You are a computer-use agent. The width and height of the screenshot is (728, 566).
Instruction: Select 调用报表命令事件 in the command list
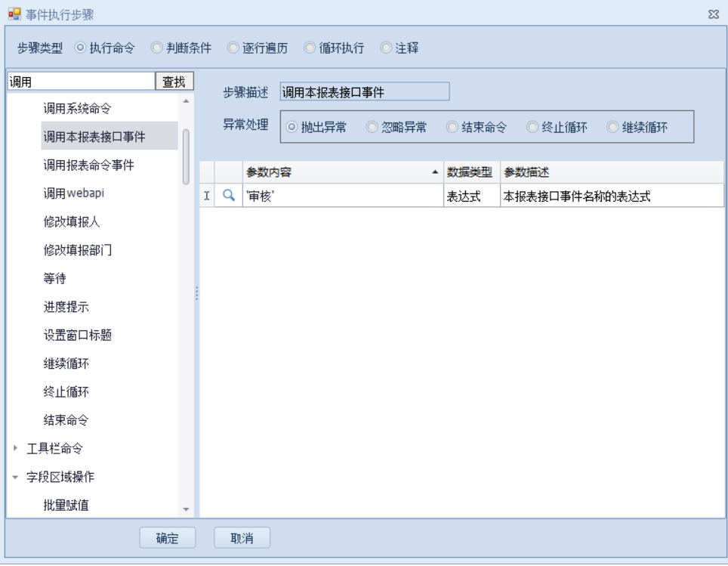click(89, 165)
